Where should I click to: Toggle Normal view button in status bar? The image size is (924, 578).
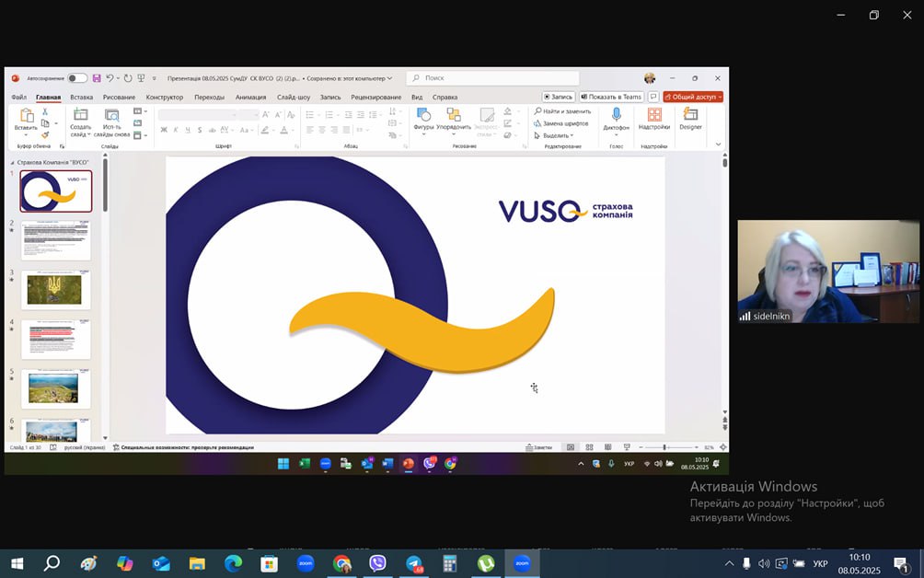(571, 447)
